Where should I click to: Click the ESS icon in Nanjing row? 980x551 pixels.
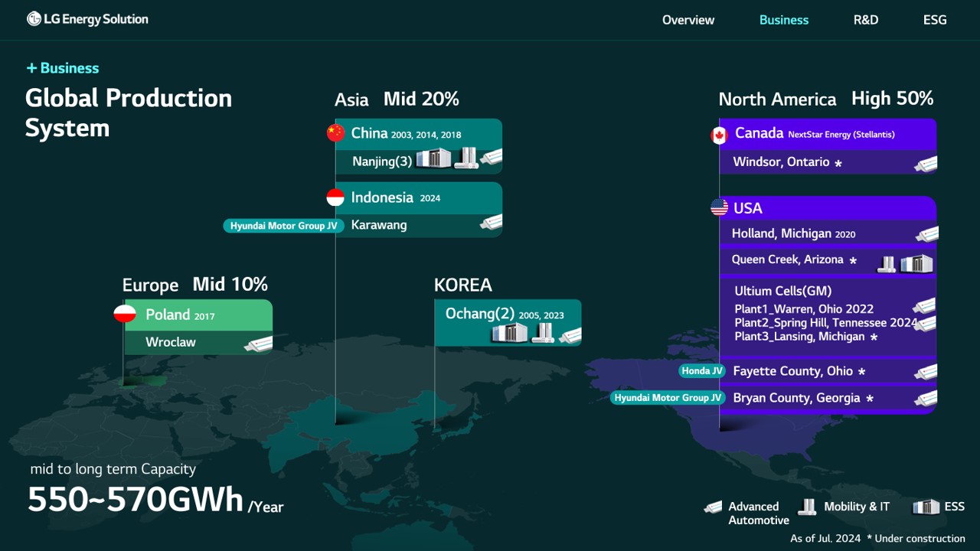(433, 159)
